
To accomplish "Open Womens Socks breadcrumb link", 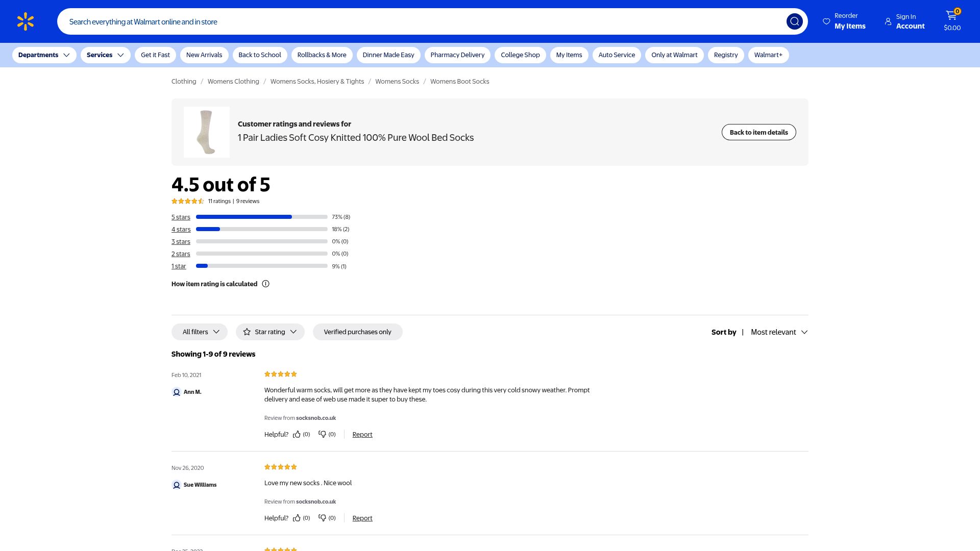I will (397, 82).
